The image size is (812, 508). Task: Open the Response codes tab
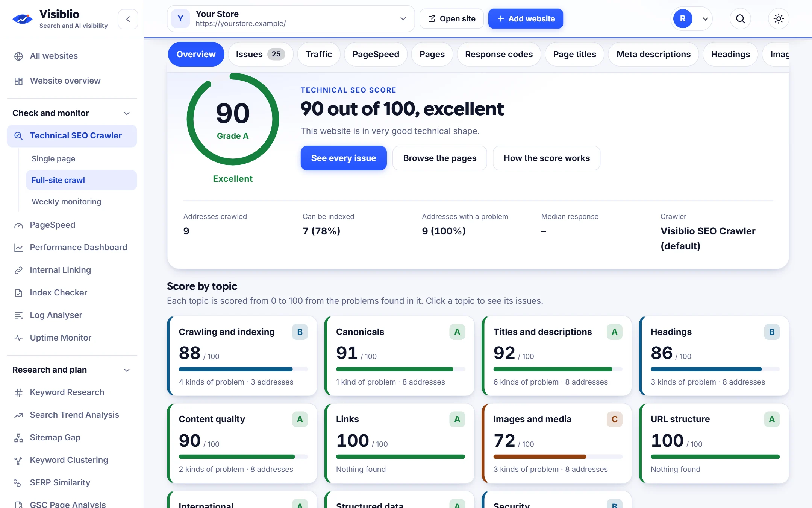(499, 54)
